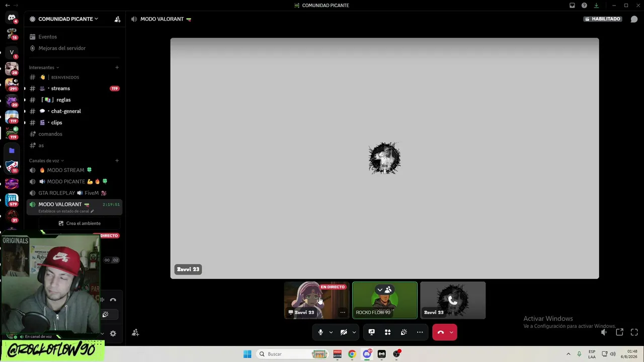This screenshot has width=644, height=362.
Task: Open the voice channel chat bubble
Action: 634,19
